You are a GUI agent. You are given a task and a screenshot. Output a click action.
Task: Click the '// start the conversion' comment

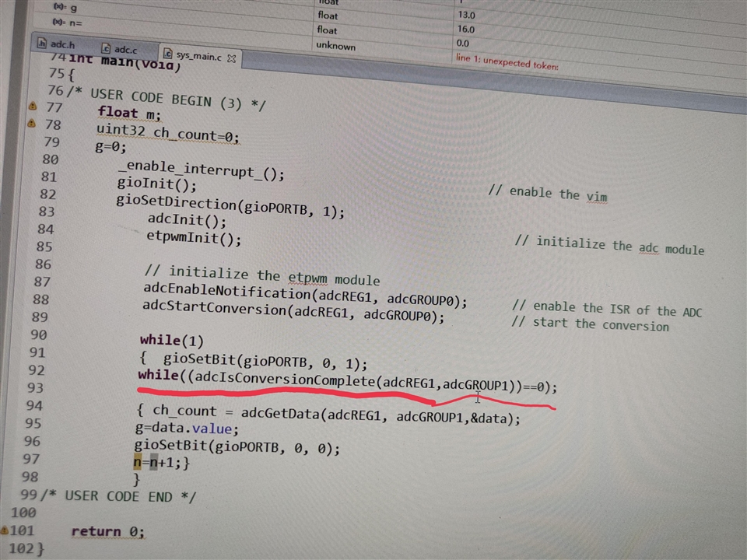coord(590,324)
